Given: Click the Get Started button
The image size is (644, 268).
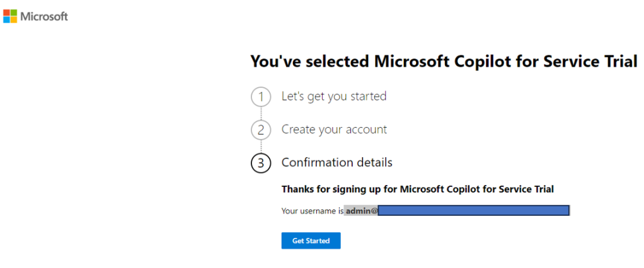Looking at the screenshot, I should [x=311, y=240].
